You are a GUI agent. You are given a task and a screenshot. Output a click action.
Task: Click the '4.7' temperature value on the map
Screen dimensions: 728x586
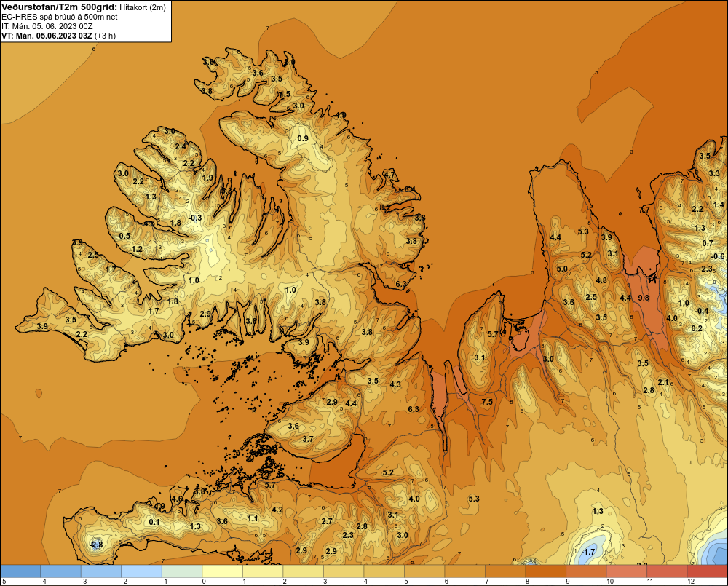click(x=389, y=175)
